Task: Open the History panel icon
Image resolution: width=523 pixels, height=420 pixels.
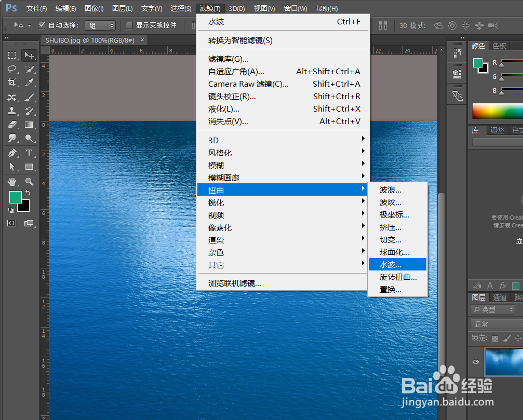Action: click(x=457, y=53)
